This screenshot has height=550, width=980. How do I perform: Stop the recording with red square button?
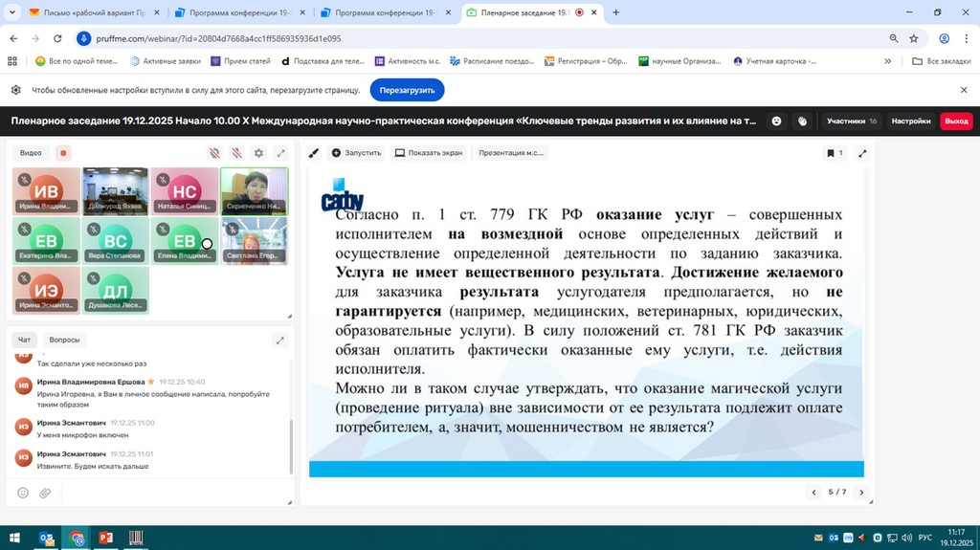pyautogui.click(x=63, y=153)
